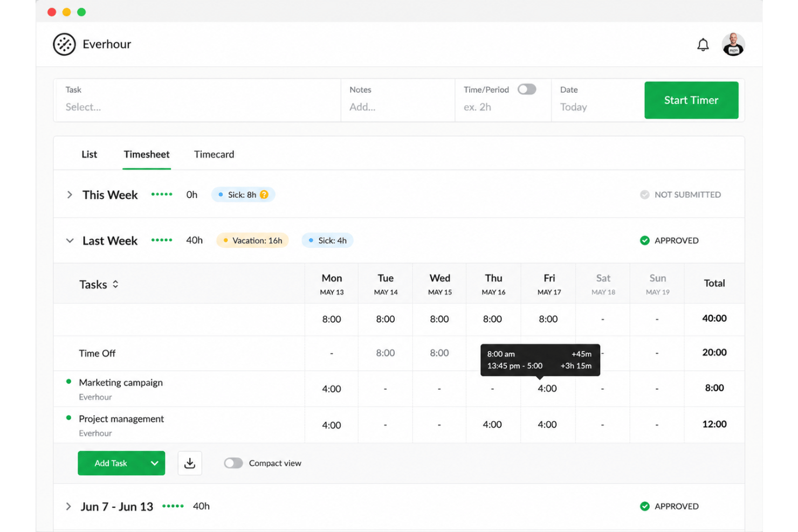Click the 0h total next to This Week
The height and width of the screenshot is (532, 798).
click(192, 195)
